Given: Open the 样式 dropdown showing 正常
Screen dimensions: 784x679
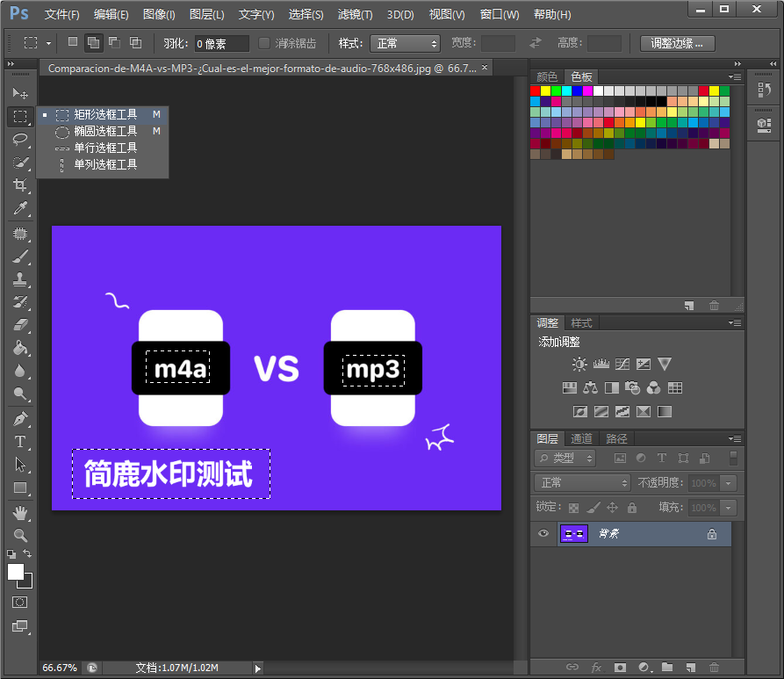Looking at the screenshot, I should coord(404,43).
